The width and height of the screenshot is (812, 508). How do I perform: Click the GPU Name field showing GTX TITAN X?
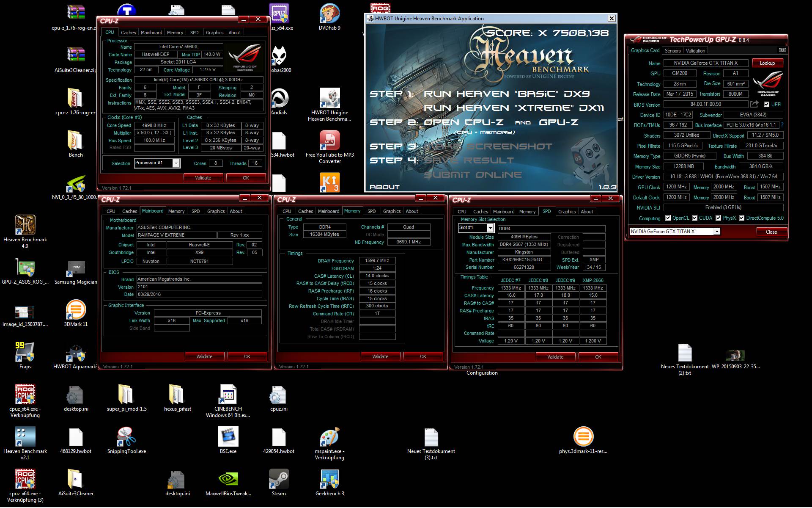point(705,63)
